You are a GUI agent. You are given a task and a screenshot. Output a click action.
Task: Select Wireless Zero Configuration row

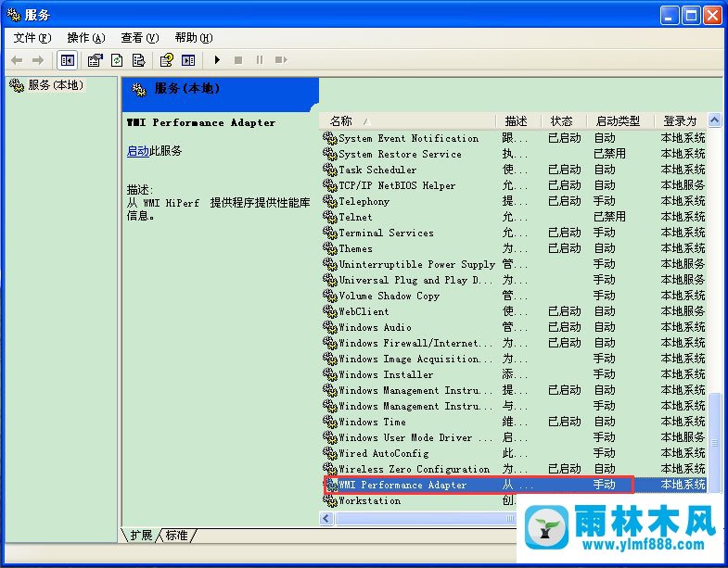(x=514, y=470)
